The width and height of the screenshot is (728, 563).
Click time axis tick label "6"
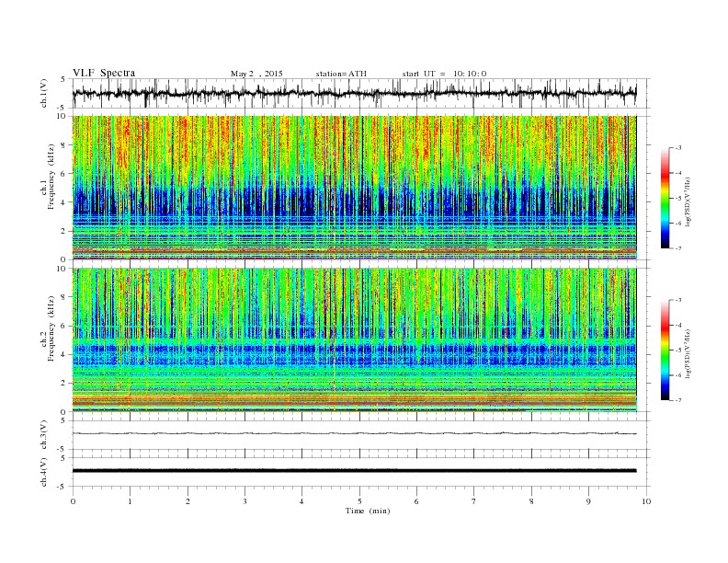[416, 501]
